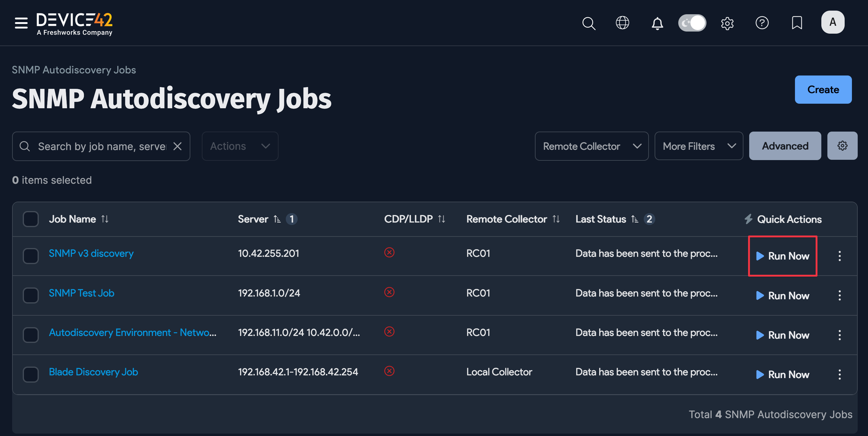
Task: Open the SNMP Test Job link
Action: [x=81, y=293]
